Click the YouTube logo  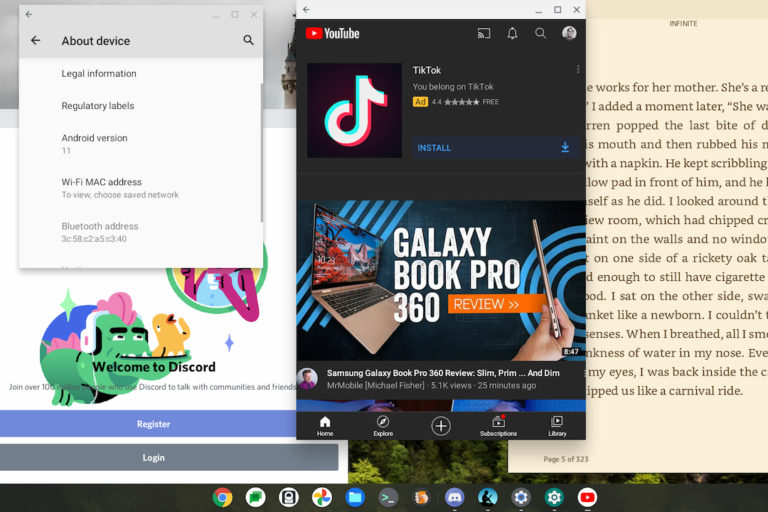[x=333, y=33]
